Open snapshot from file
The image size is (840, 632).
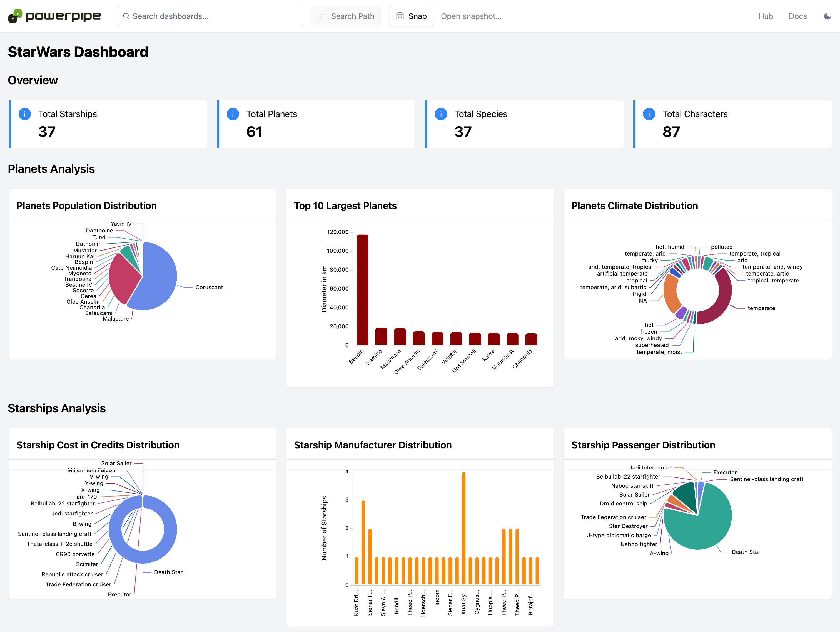pyautogui.click(x=471, y=16)
